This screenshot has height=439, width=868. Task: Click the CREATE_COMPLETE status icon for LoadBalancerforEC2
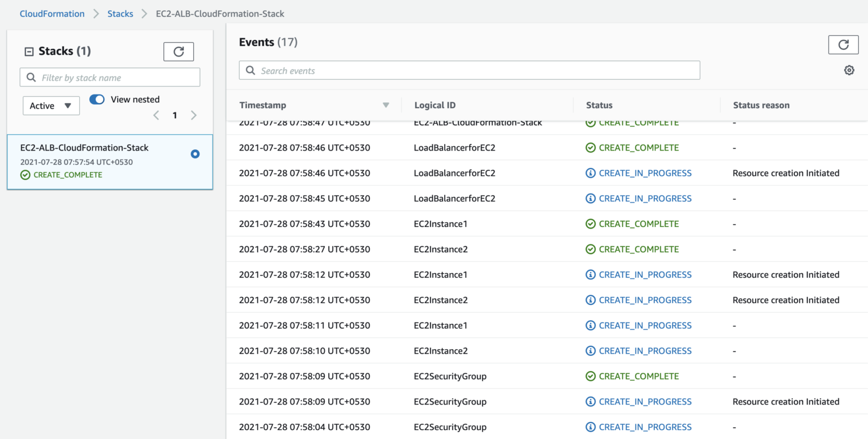pyautogui.click(x=592, y=148)
